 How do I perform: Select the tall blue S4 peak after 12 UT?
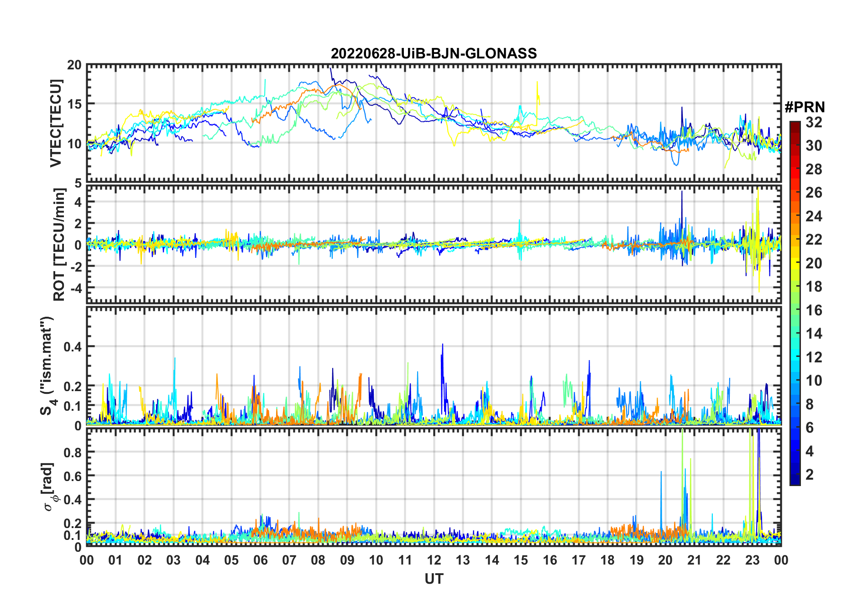442,347
